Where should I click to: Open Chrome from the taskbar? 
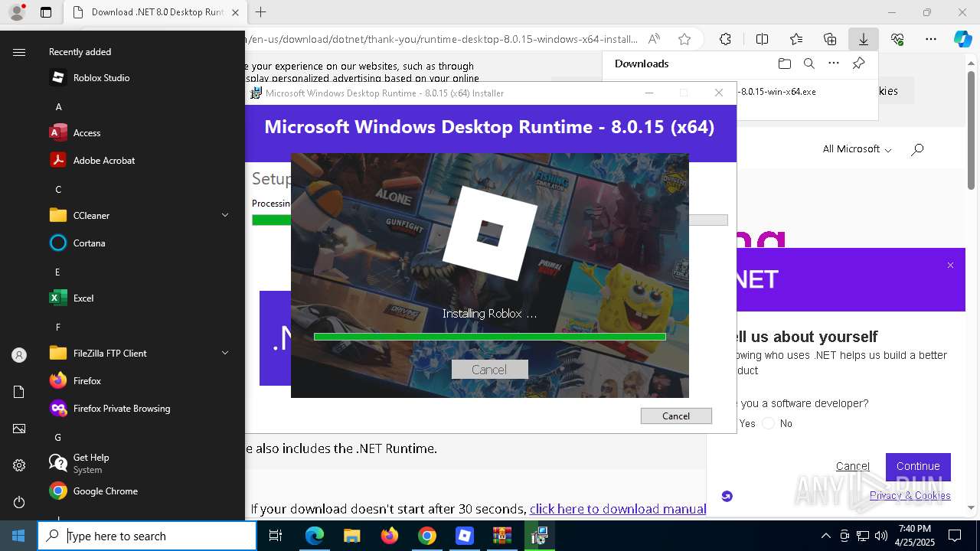tap(426, 536)
